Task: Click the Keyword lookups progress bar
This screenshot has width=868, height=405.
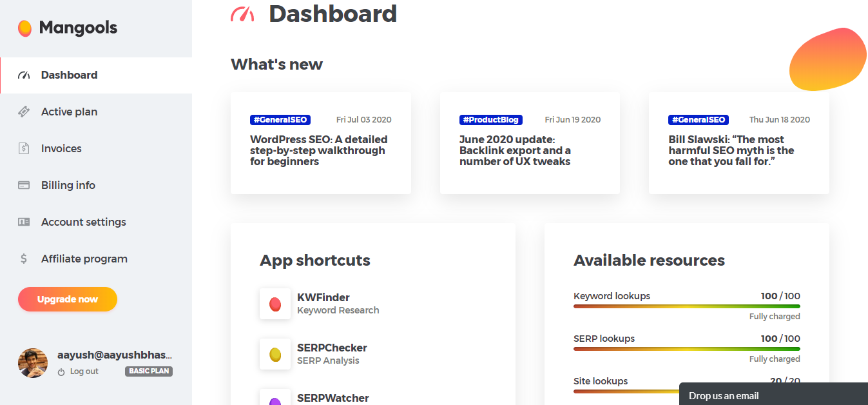Action: click(x=687, y=306)
